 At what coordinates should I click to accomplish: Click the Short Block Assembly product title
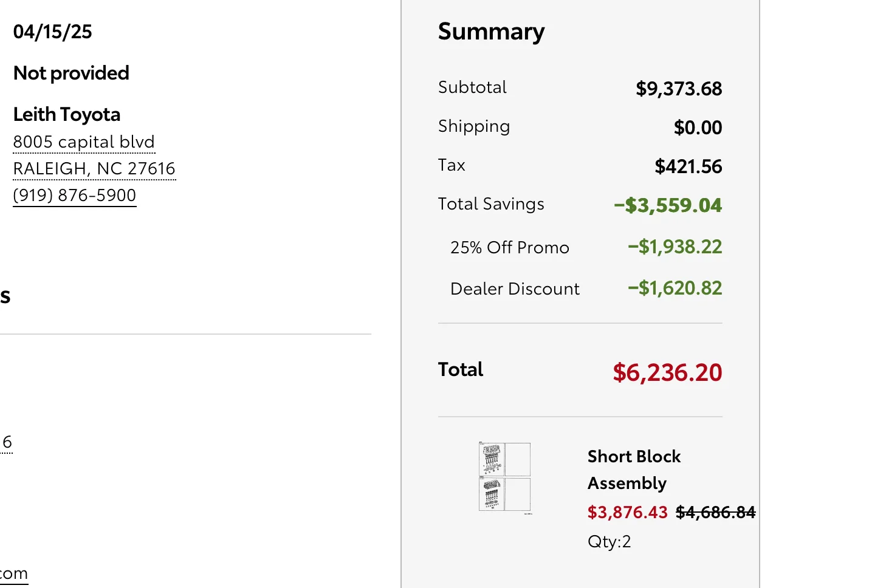634,470
